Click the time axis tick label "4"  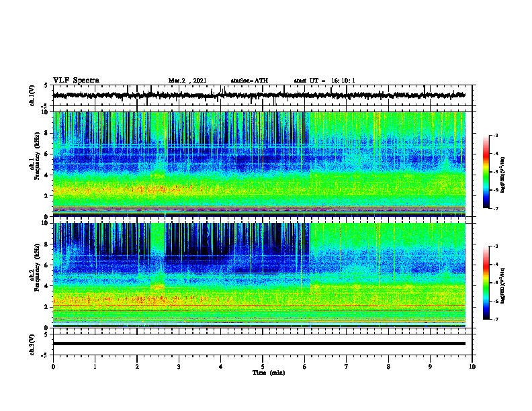(221, 367)
